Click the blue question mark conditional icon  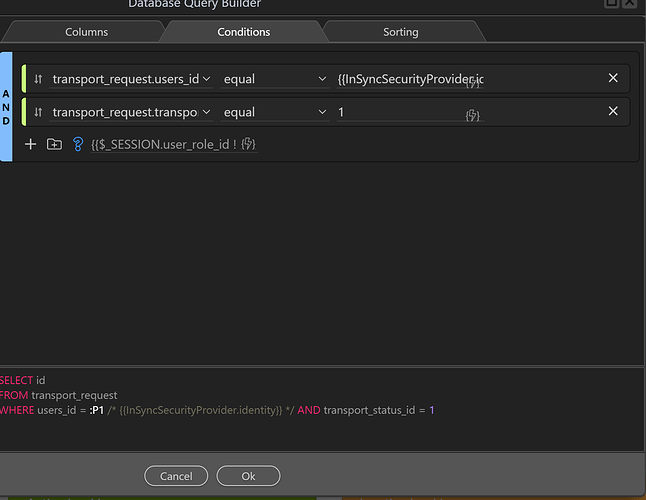click(x=77, y=144)
